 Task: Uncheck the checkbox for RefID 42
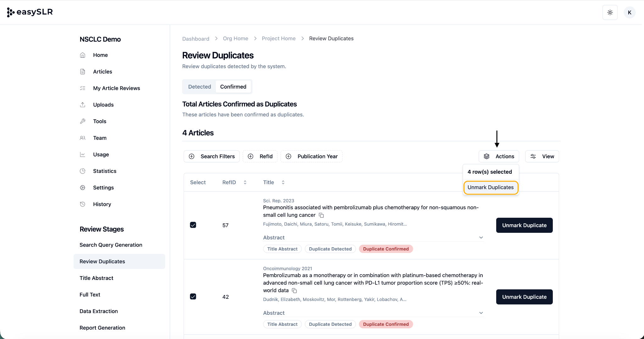[x=193, y=297]
